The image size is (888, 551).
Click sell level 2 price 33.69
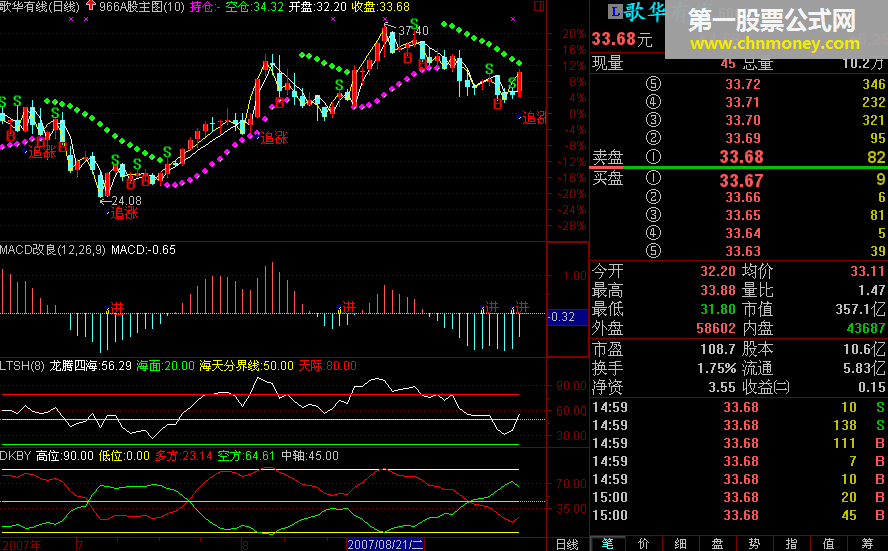[x=743, y=139]
